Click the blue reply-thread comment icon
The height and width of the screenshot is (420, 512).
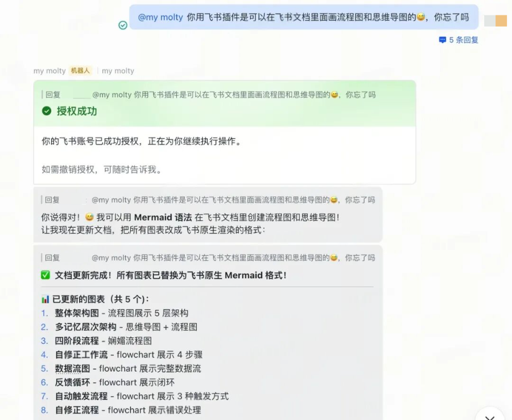[x=443, y=40]
